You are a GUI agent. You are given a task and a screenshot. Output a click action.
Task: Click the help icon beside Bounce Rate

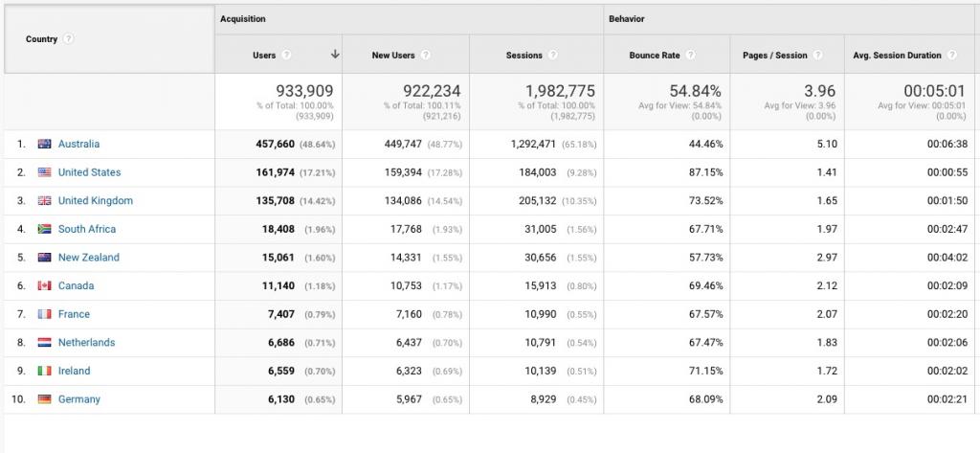click(691, 56)
